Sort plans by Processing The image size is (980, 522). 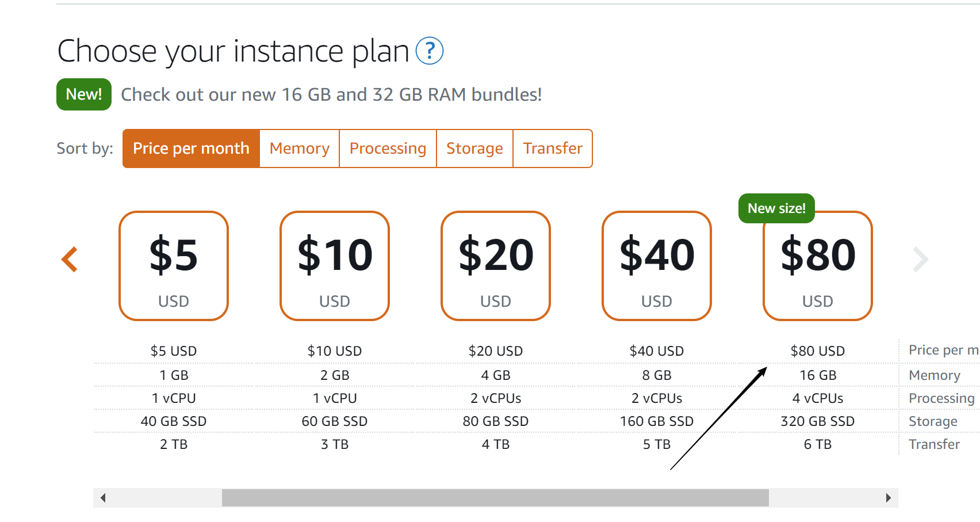[388, 148]
